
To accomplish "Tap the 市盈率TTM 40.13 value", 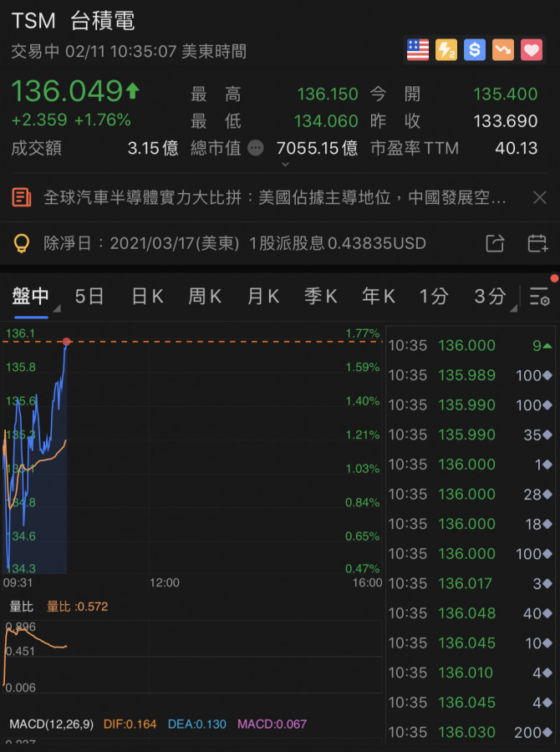I will [x=517, y=148].
